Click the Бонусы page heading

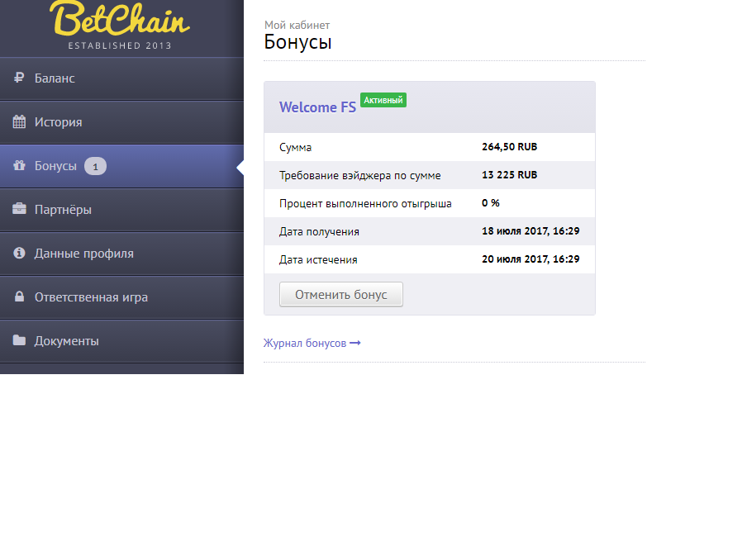(x=297, y=42)
